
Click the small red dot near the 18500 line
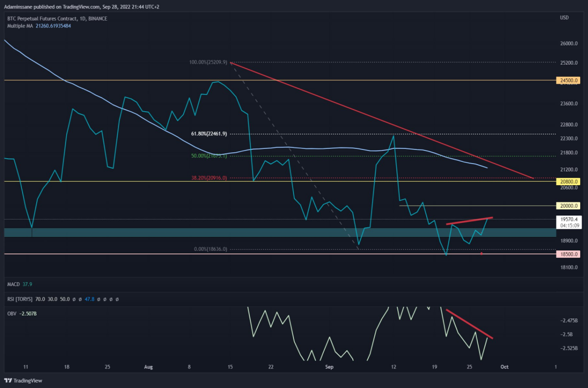pyautogui.click(x=482, y=253)
